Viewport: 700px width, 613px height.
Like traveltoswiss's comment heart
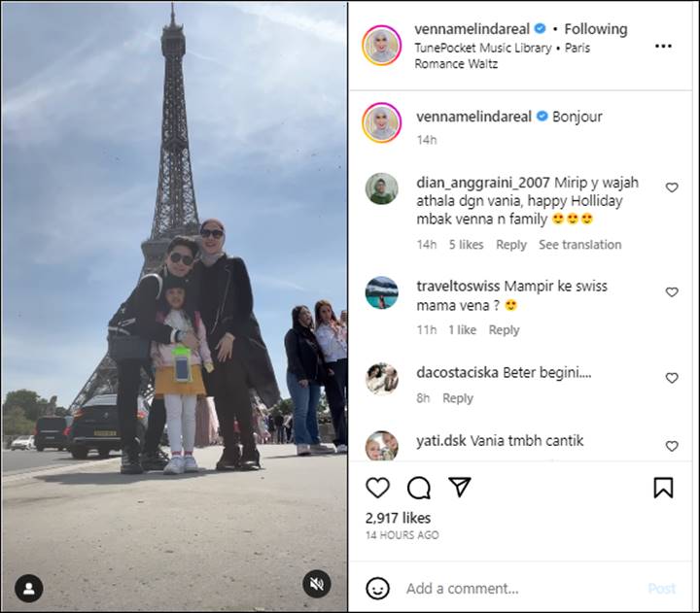(x=672, y=291)
